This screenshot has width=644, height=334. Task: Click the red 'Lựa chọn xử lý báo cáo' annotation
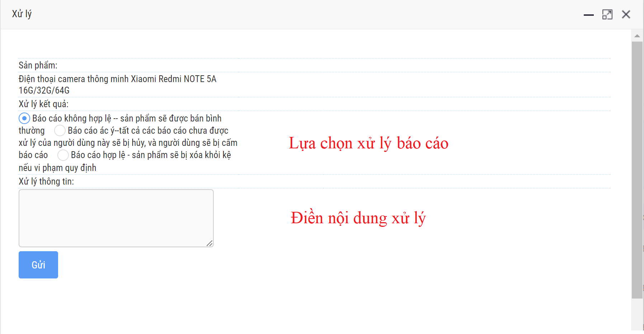(368, 143)
